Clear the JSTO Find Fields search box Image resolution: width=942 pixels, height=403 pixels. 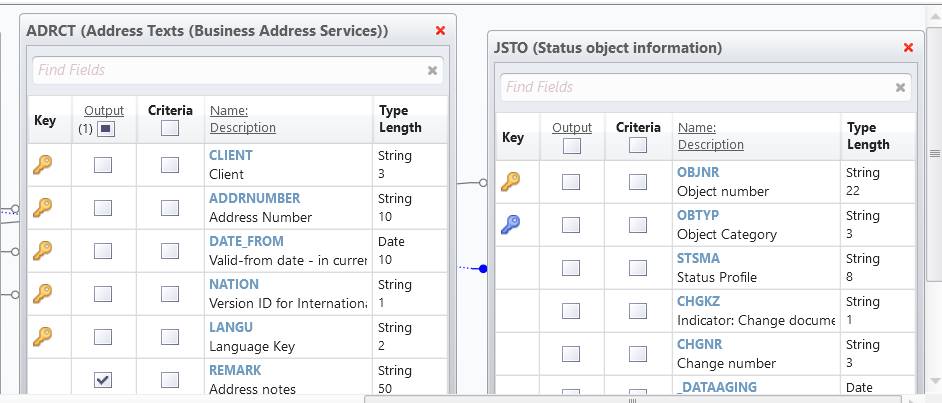[900, 88]
